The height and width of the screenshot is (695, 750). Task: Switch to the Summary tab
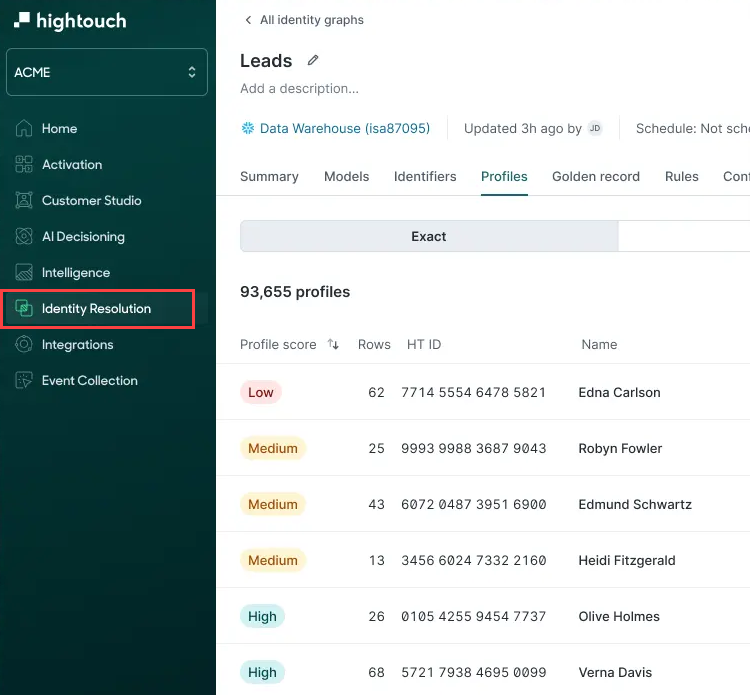click(269, 177)
